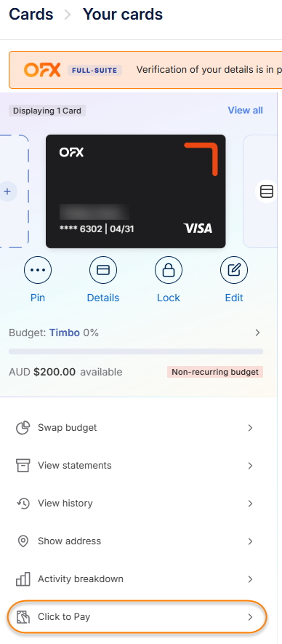Click the white OFX logo on the card
Image resolution: width=282 pixels, height=644 pixels.
[x=71, y=152]
